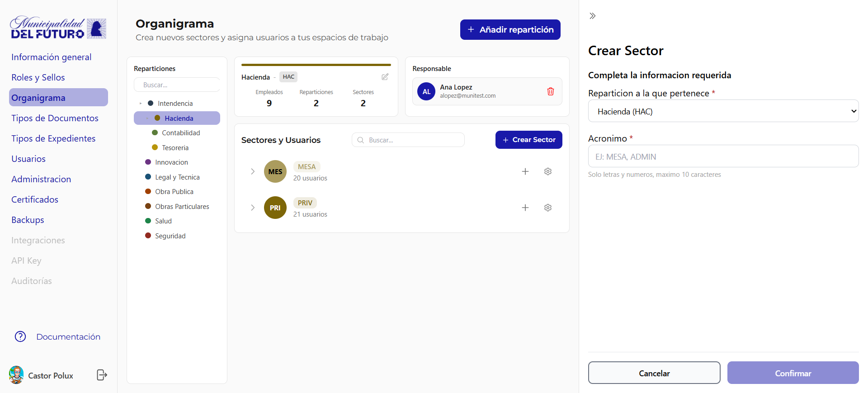Click the Cancelar button

(x=654, y=373)
